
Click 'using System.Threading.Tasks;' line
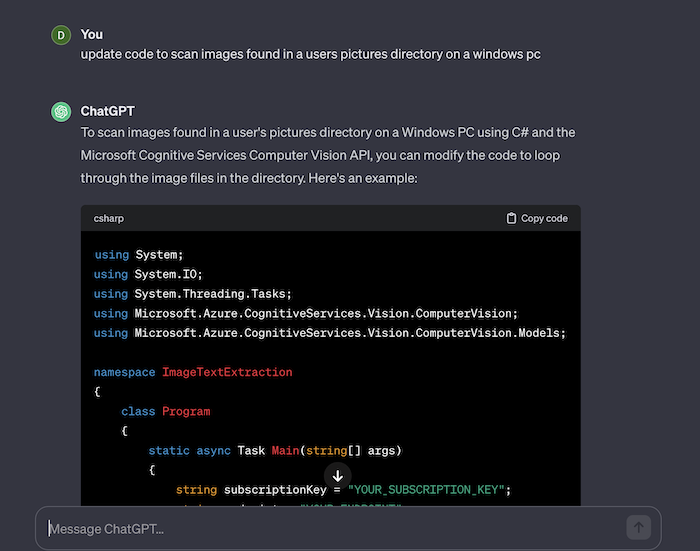click(x=193, y=294)
